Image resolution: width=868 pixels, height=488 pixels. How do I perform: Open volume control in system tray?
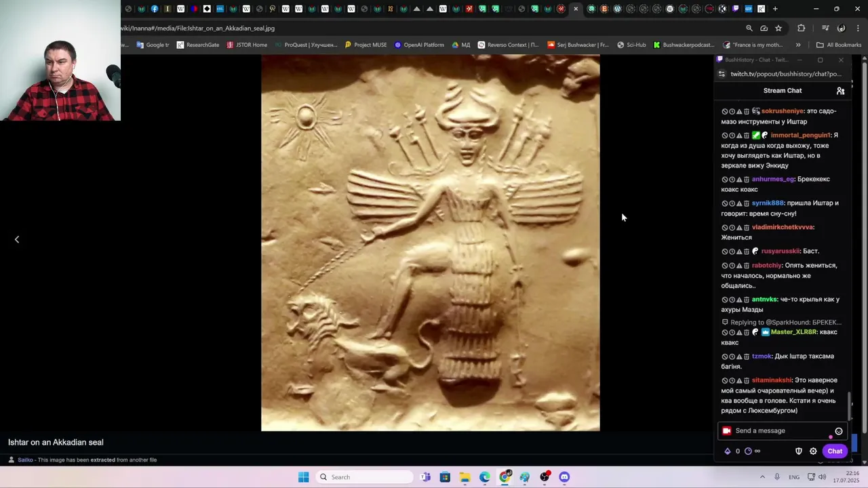823,477
